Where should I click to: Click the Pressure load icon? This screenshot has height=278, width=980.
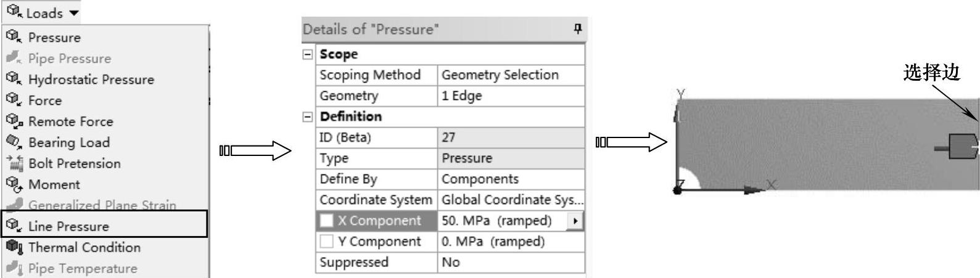[x=14, y=37]
